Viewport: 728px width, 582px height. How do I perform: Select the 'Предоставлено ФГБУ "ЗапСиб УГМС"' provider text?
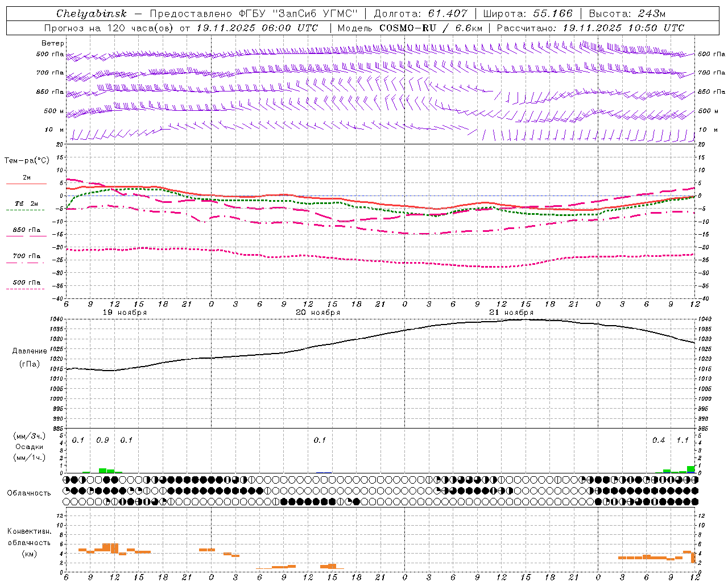click(254, 14)
